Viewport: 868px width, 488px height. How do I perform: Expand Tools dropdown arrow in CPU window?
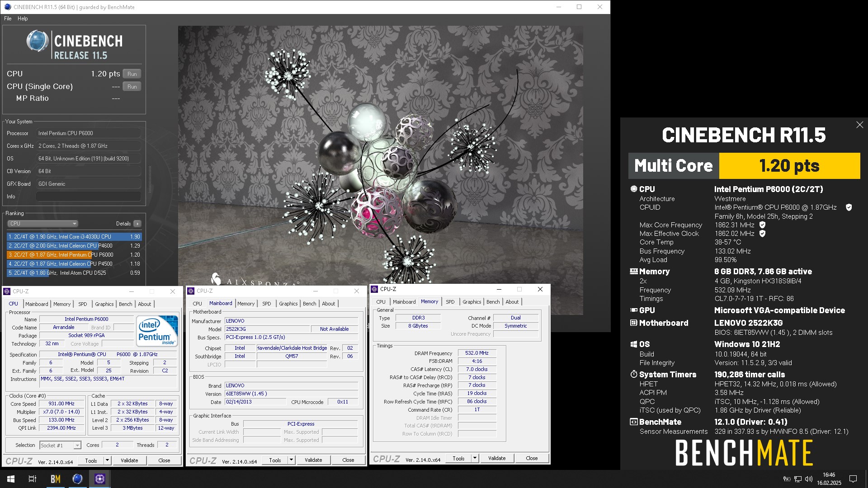click(x=108, y=460)
